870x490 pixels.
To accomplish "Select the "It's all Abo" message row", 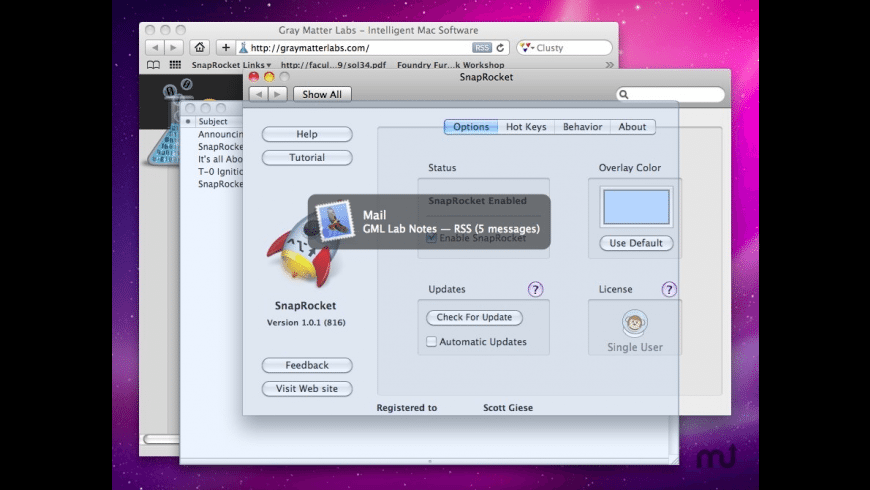I will (x=220, y=159).
